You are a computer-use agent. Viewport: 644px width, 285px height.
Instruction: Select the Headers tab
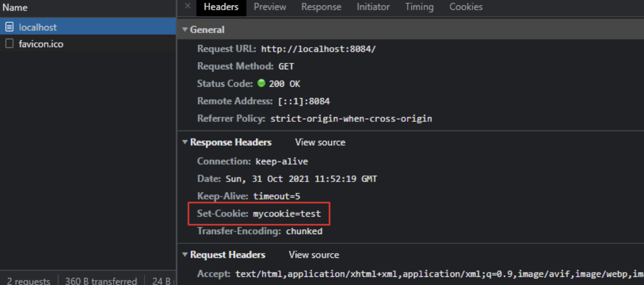[x=221, y=7]
